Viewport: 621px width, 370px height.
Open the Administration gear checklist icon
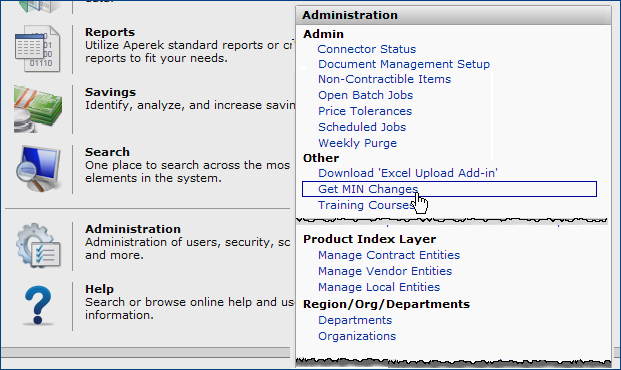[38, 245]
